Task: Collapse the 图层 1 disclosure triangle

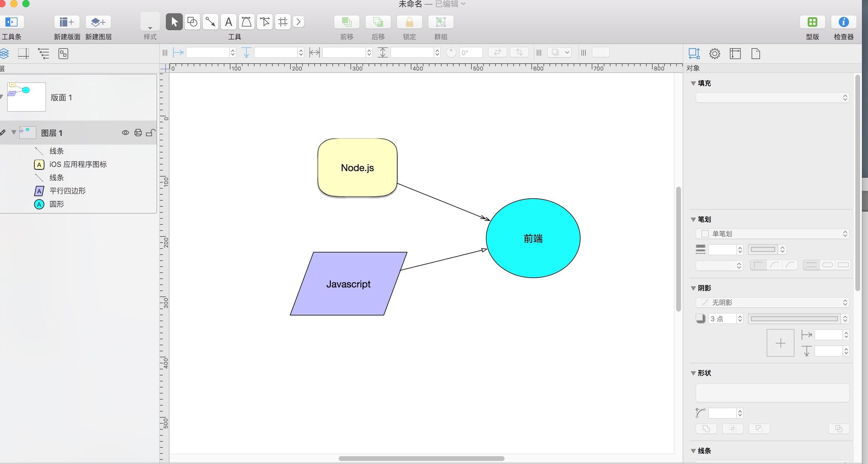Action: click(14, 132)
